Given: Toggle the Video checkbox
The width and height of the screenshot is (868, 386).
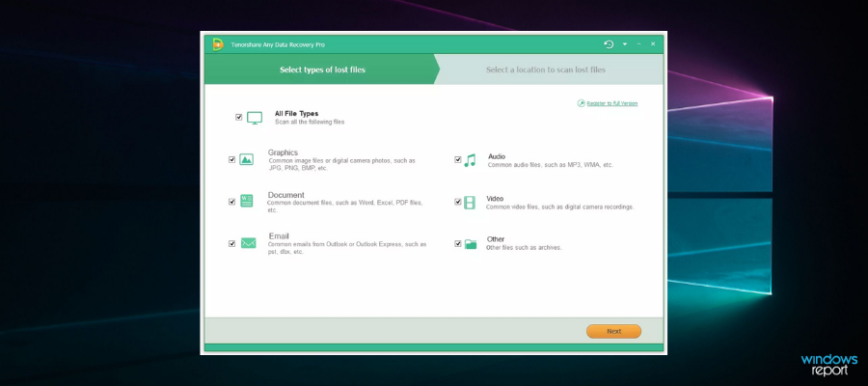Looking at the screenshot, I should coord(458,202).
